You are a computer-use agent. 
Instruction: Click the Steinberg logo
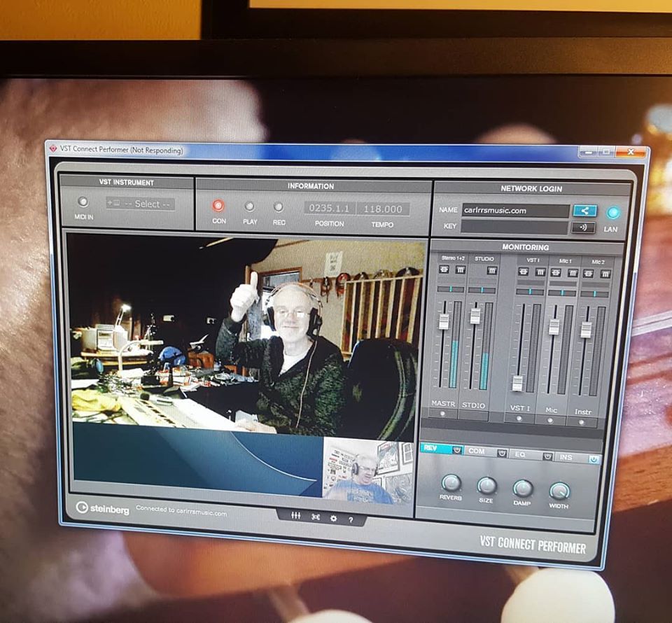[102, 508]
